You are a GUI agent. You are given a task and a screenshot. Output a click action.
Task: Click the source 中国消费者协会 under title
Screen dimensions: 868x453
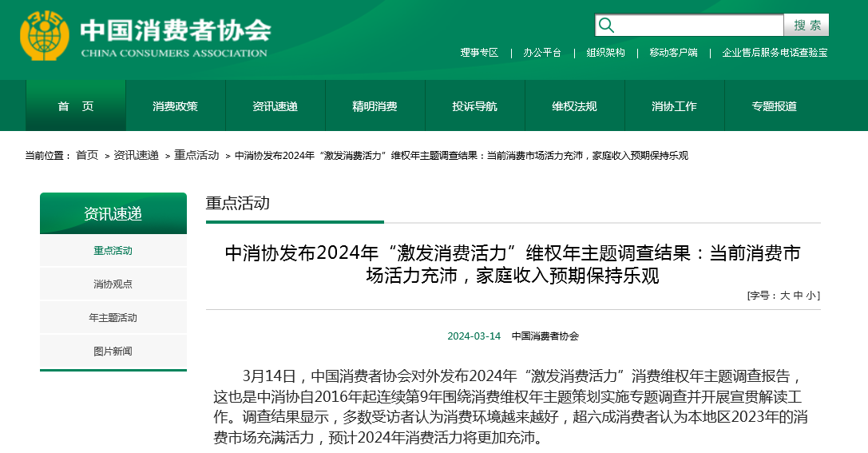tap(545, 336)
